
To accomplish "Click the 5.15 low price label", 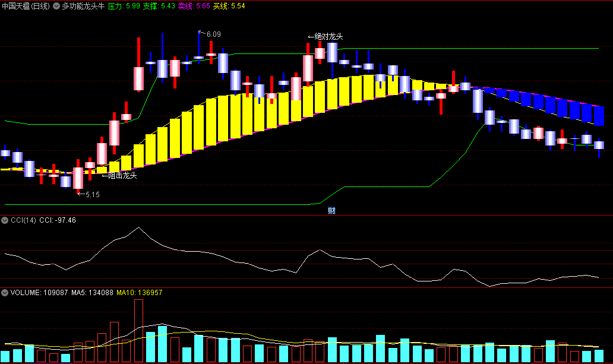I will [x=92, y=194].
